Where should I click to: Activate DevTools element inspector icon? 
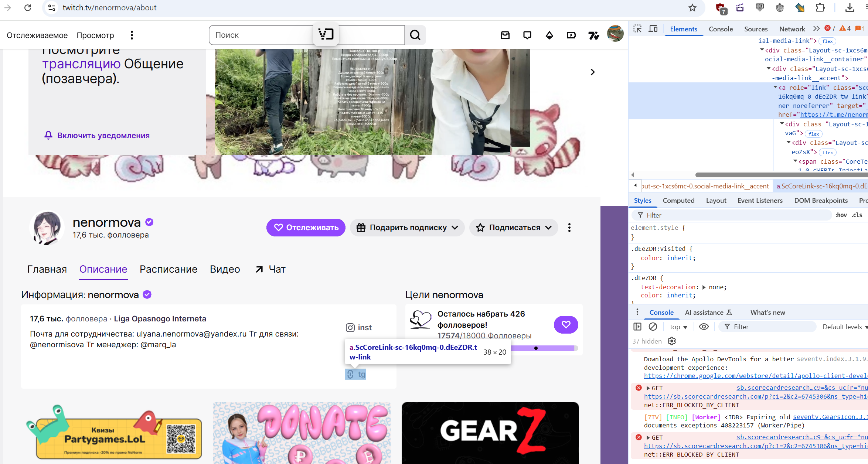(637, 29)
